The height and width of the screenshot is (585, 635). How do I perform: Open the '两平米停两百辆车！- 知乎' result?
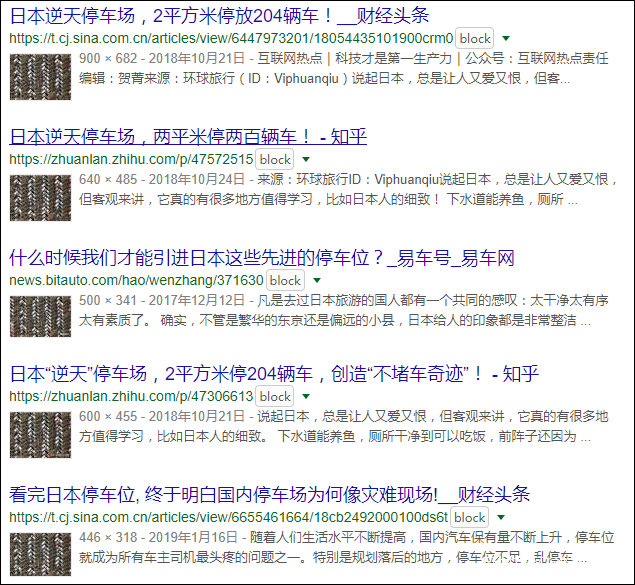click(x=188, y=136)
